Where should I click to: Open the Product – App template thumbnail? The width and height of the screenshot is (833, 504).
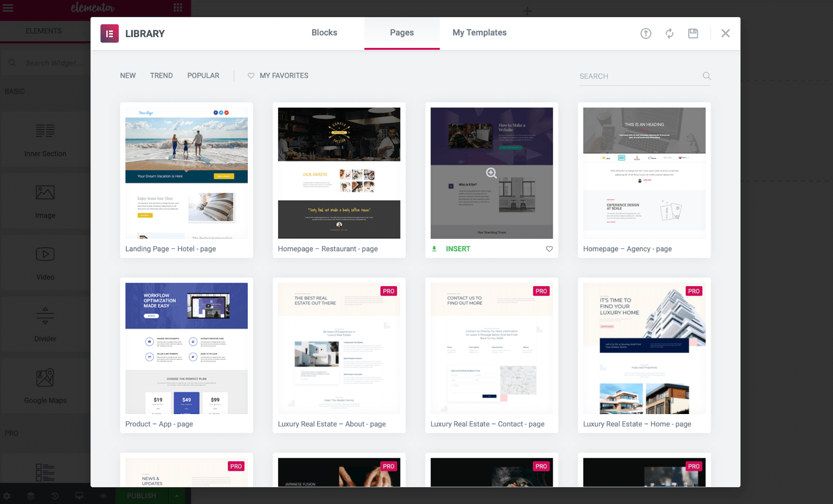[x=186, y=348]
